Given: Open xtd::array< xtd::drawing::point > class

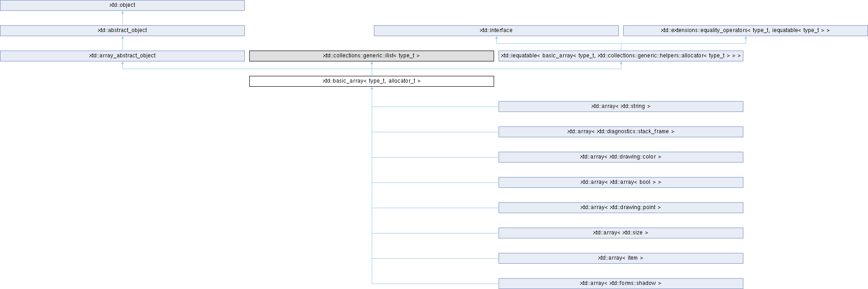Looking at the screenshot, I should pyautogui.click(x=621, y=208).
